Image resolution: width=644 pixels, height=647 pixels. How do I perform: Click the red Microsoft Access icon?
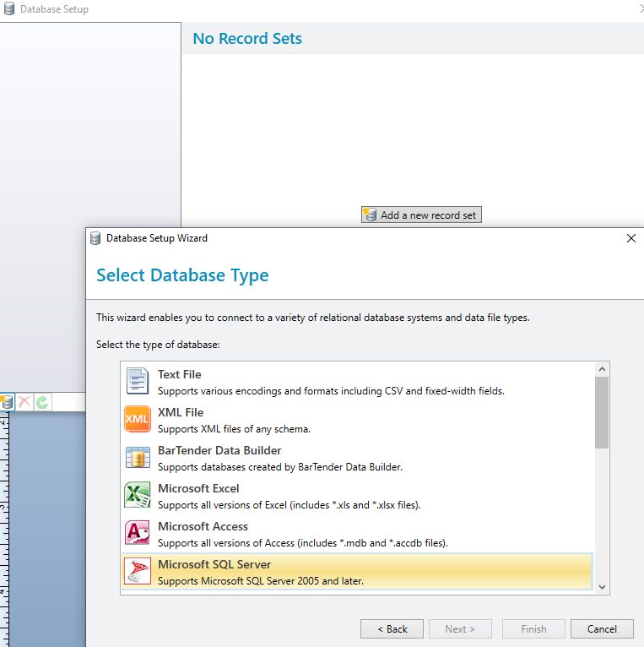coord(138,533)
